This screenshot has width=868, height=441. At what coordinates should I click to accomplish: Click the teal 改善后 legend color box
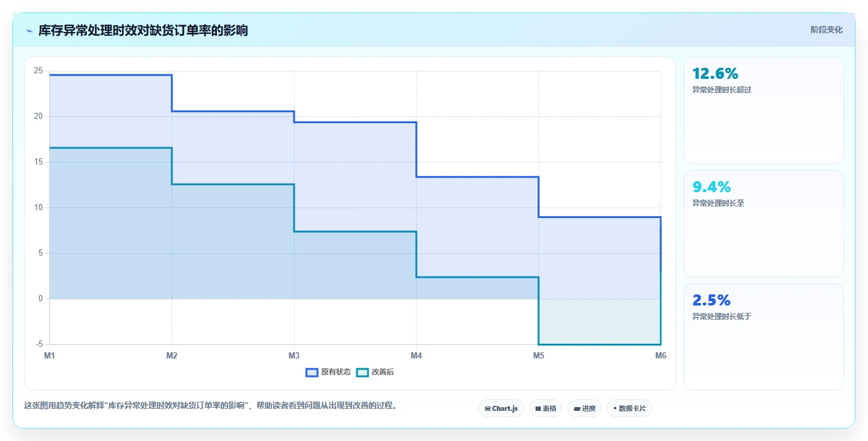362,372
